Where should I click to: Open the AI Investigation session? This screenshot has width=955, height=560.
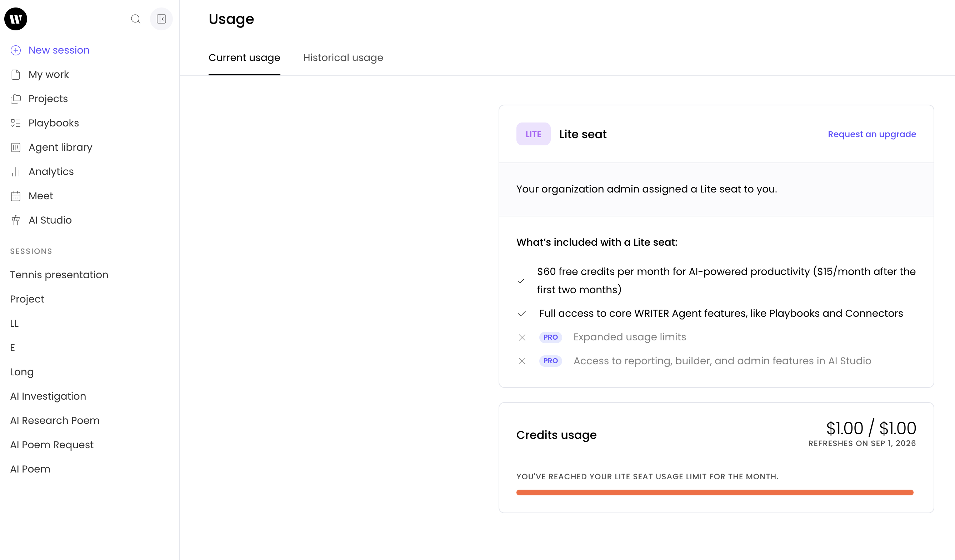[48, 396]
